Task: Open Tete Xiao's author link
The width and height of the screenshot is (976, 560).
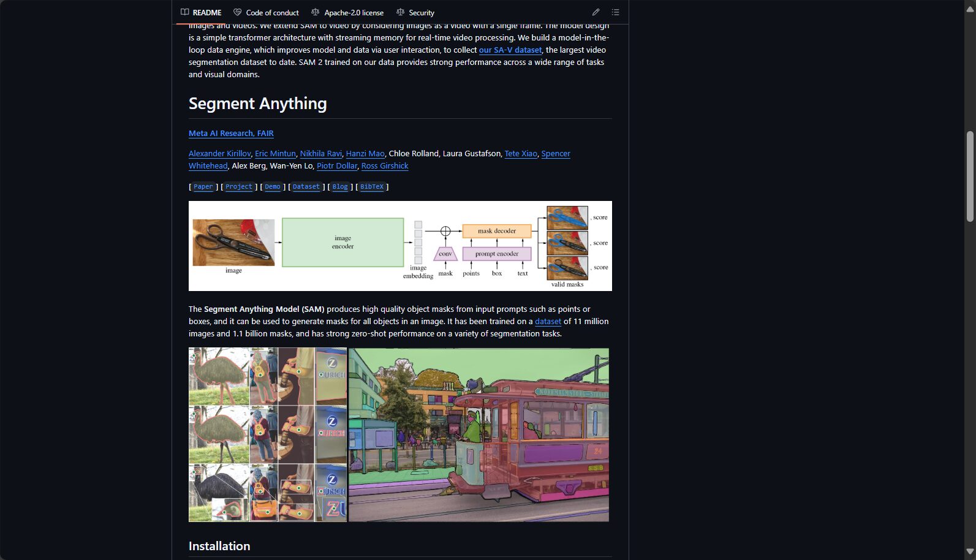Action: point(521,154)
